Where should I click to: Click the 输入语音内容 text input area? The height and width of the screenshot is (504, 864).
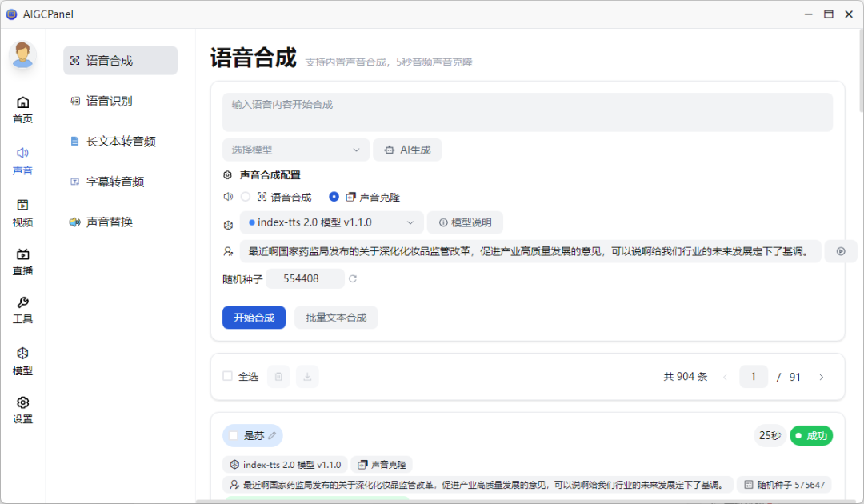[x=527, y=112]
